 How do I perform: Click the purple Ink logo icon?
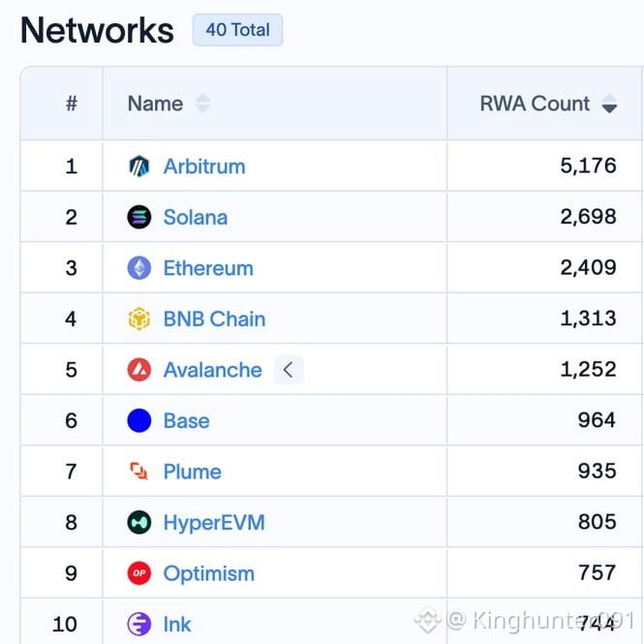coord(139,624)
